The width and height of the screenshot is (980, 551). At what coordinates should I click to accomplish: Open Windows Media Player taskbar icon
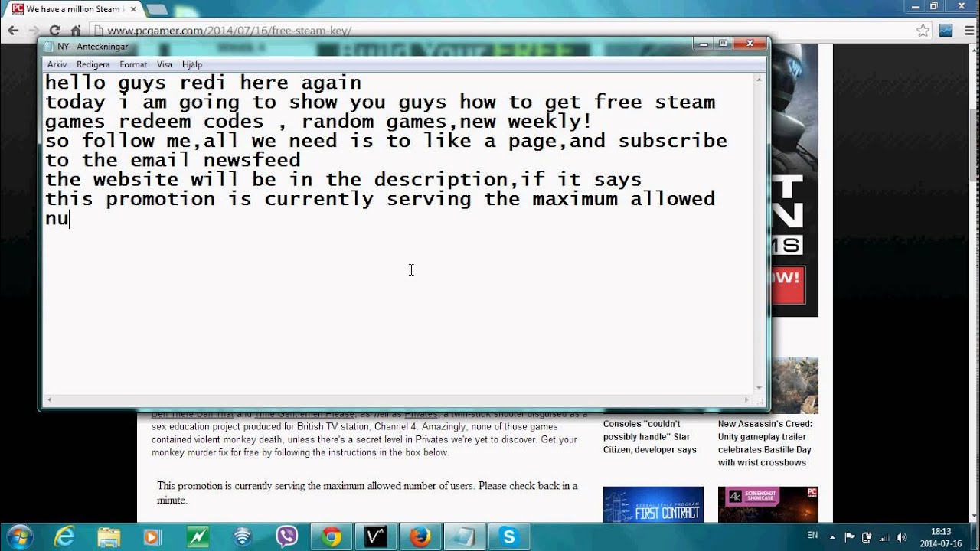pos(153,536)
